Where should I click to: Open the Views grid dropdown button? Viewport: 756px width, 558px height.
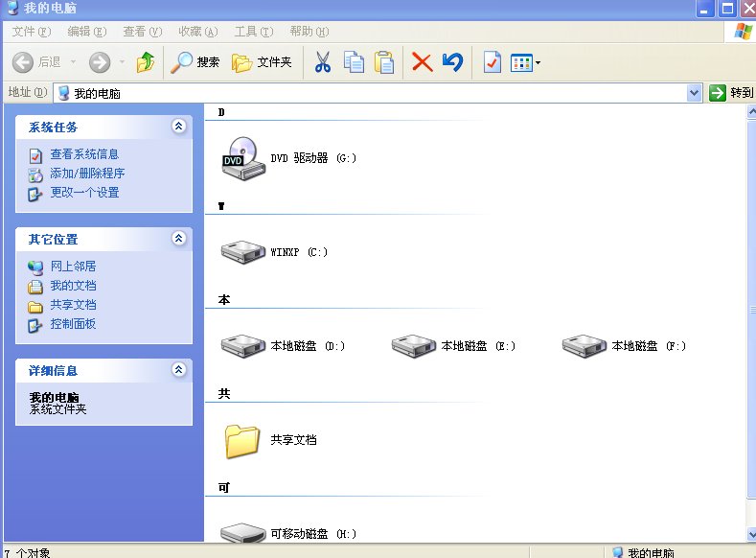(x=525, y=62)
